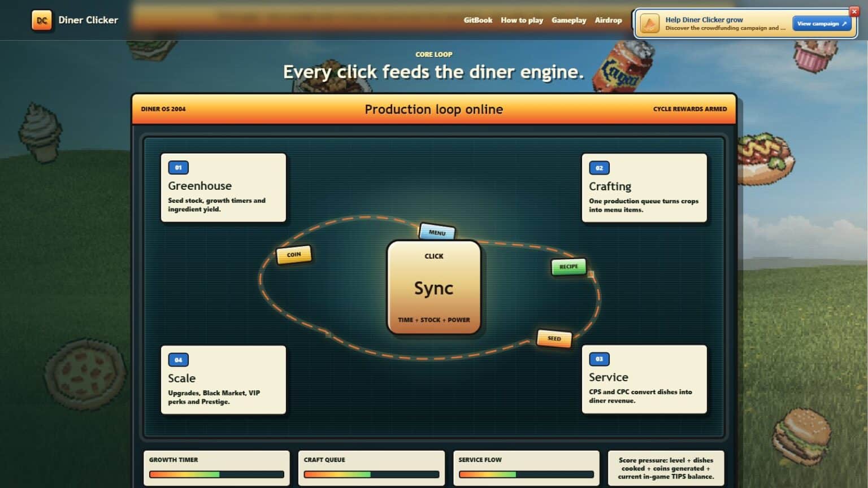
Task: Select the RECIPE chip on the loop
Action: [568, 267]
